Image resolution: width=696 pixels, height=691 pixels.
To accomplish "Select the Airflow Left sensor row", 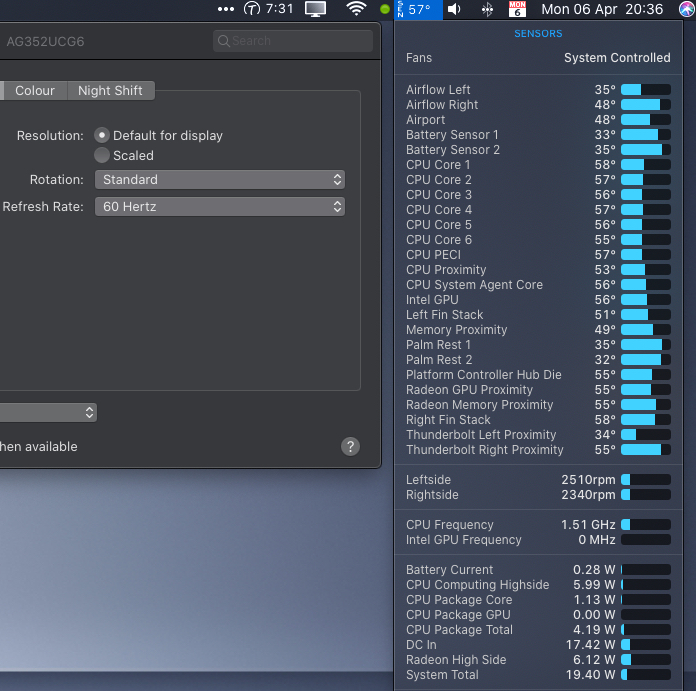I will (538, 90).
